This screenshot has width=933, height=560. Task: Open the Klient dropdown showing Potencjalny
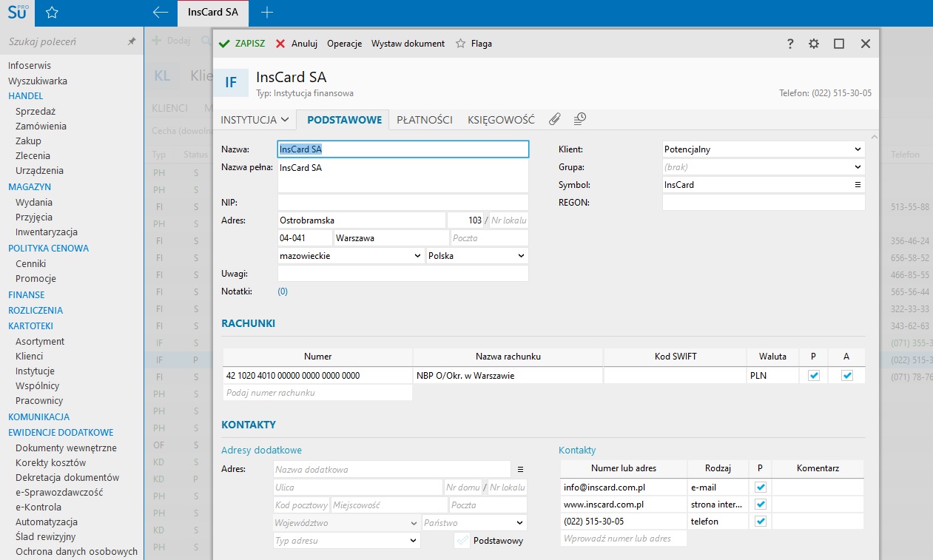[764, 149]
